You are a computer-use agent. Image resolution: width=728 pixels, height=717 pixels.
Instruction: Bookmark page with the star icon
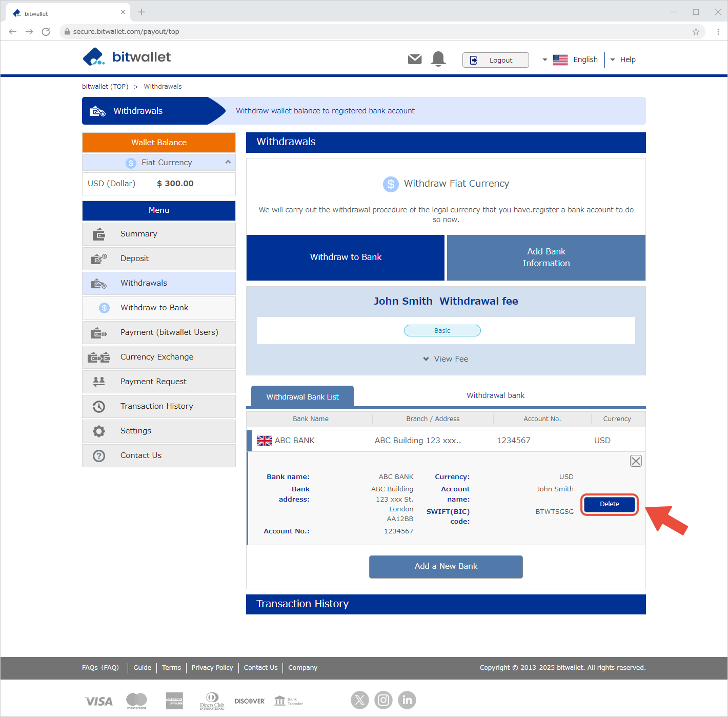coord(696,32)
